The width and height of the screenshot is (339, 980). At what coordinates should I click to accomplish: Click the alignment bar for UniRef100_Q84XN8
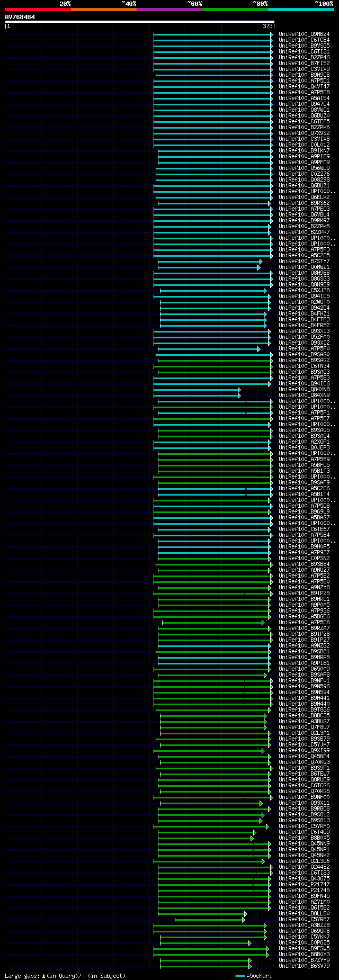click(x=197, y=390)
